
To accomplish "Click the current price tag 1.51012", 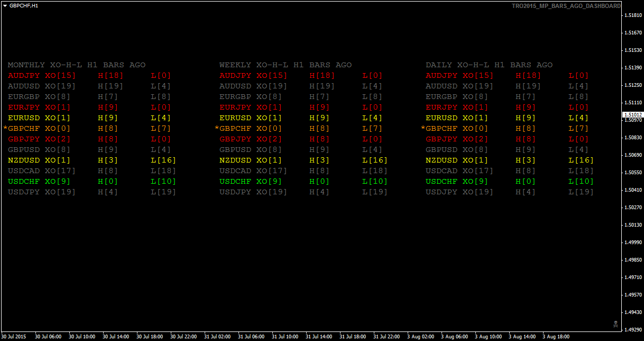I will point(633,114).
